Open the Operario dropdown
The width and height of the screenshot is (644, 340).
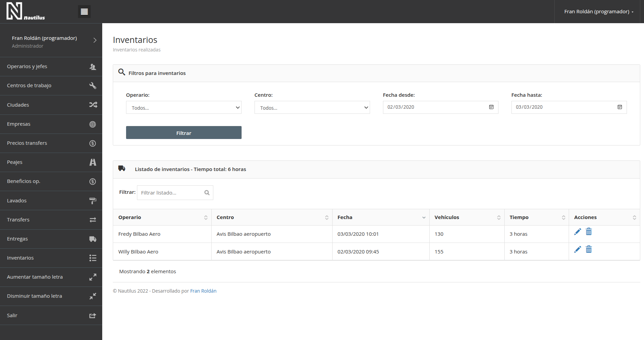pos(184,107)
